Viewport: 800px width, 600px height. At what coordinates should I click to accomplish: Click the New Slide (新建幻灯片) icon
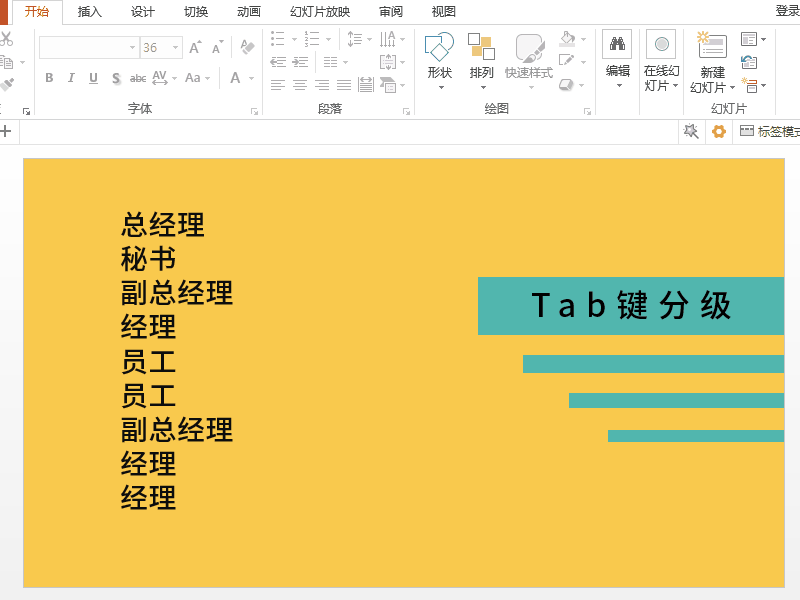point(712,46)
